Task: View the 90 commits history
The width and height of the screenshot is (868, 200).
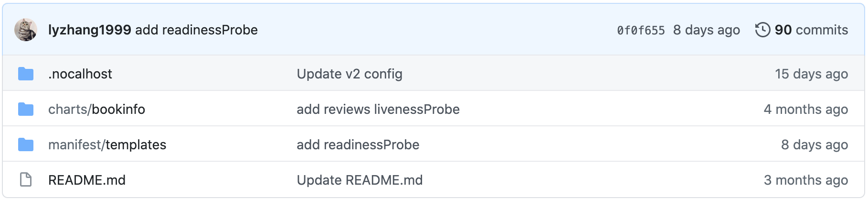Action: tap(811, 30)
